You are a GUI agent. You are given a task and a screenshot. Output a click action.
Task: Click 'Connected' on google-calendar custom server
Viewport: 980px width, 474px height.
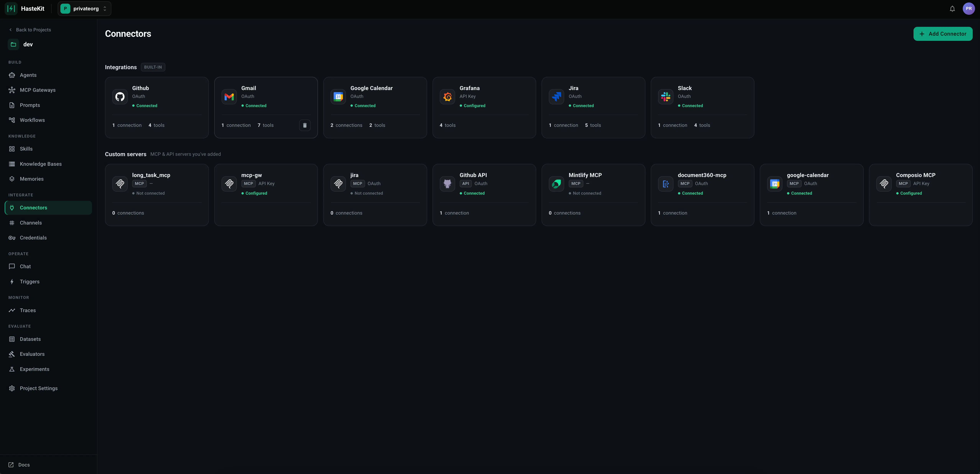click(x=799, y=193)
